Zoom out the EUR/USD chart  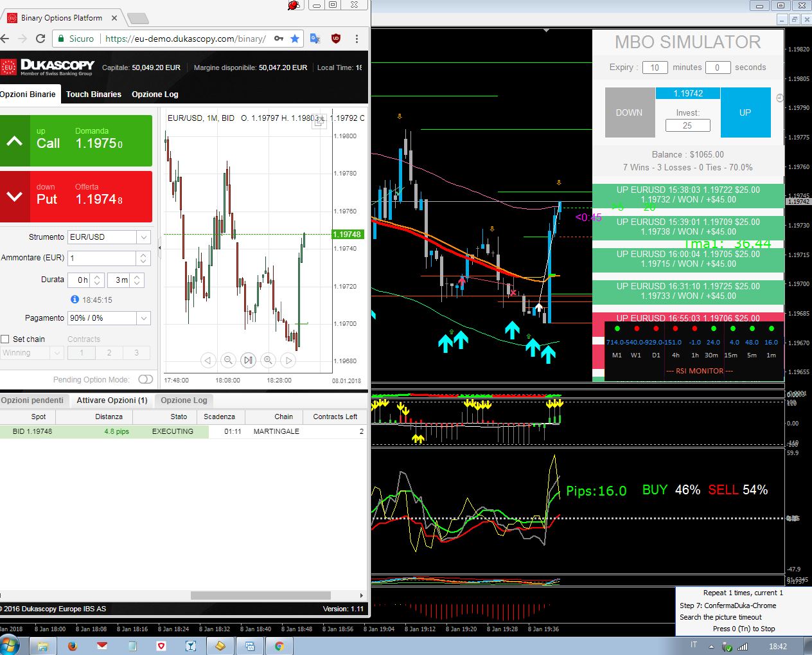pos(228,361)
